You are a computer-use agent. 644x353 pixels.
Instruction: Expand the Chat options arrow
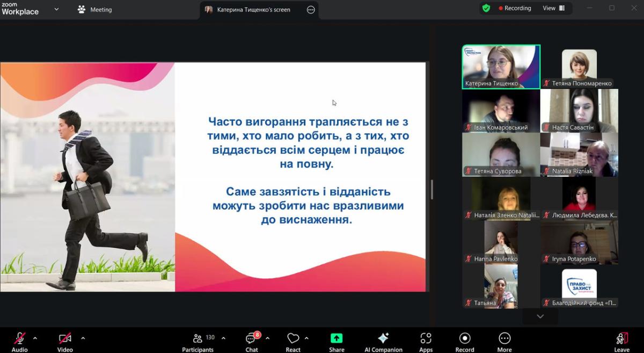[x=267, y=338]
